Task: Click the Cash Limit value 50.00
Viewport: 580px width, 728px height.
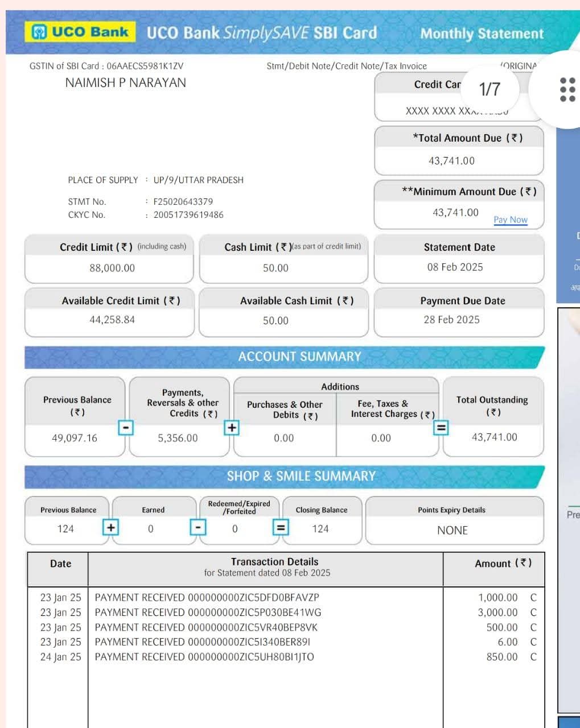Action: point(275,268)
